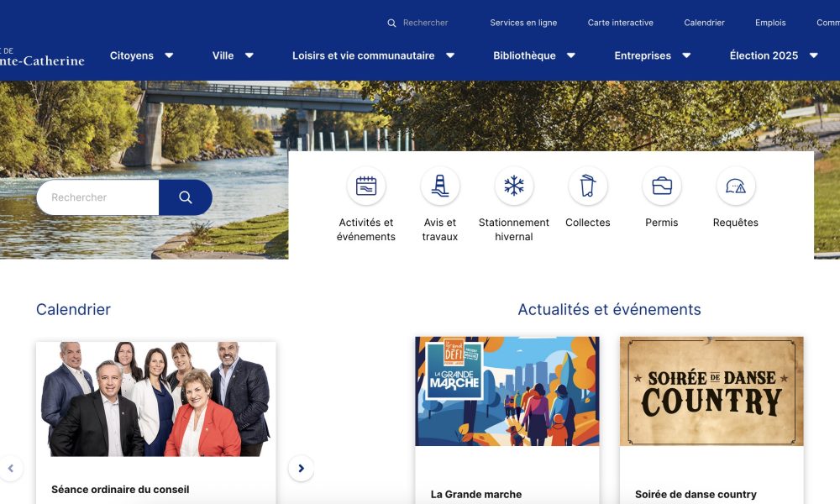Click the top bar search magnifier icon
This screenshot has height=504, width=840.
[x=391, y=24]
